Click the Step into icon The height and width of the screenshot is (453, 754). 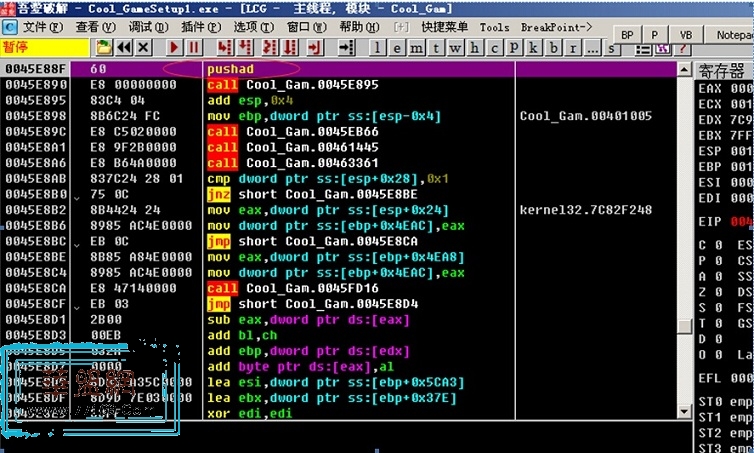click(222, 47)
